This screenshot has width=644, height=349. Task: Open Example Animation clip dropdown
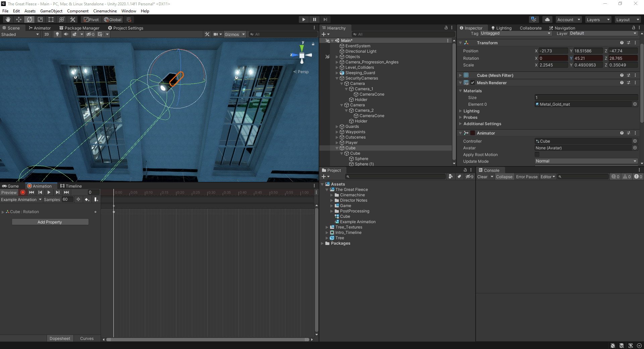(x=21, y=199)
